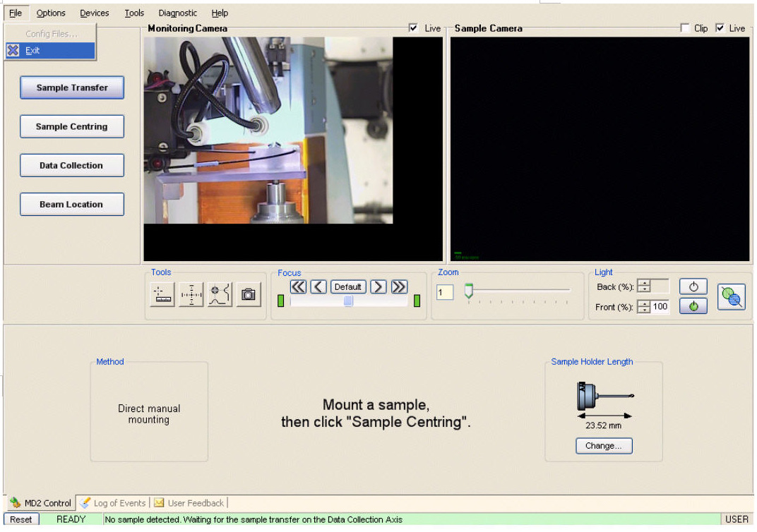
Task: Click the beam profile tool icon
Action: (220, 295)
